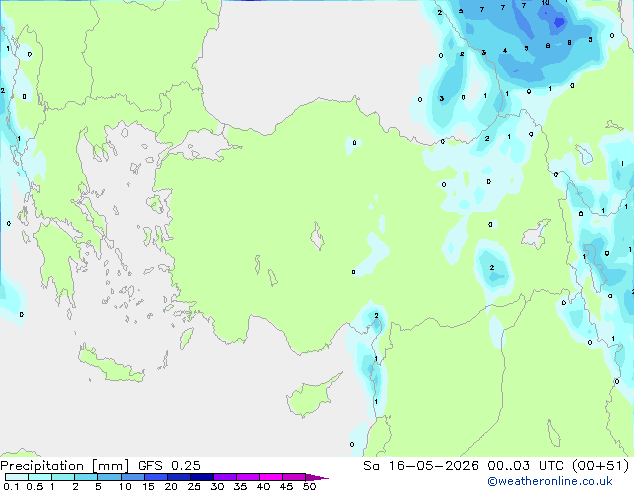Click the legend label '15'
634x490 pixels.
[148, 486]
